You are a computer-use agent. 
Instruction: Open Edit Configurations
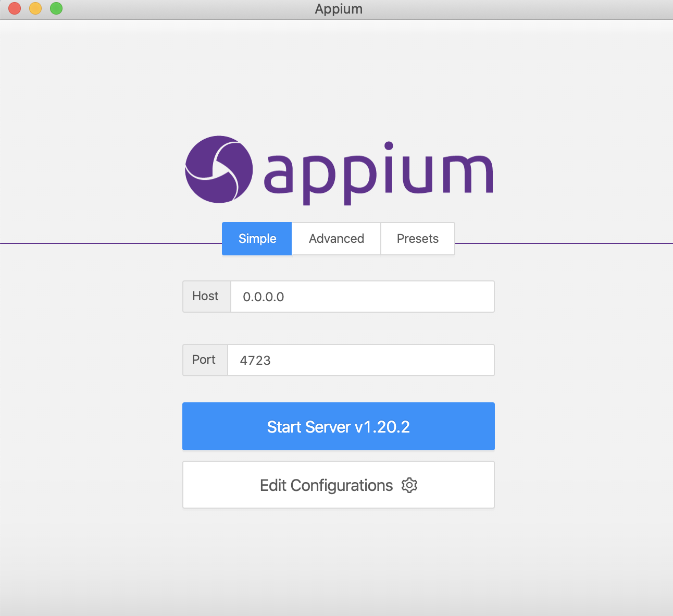(x=339, y=485)
